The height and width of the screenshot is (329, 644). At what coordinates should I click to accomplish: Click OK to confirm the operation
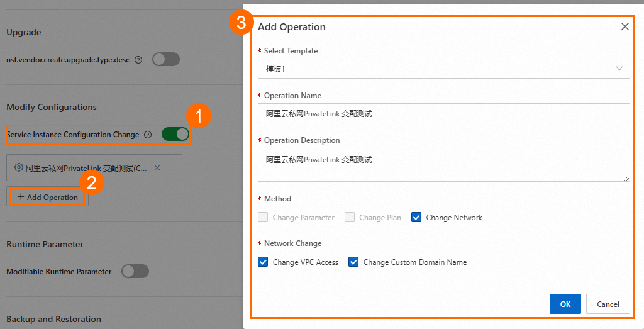tap(565, 304)
